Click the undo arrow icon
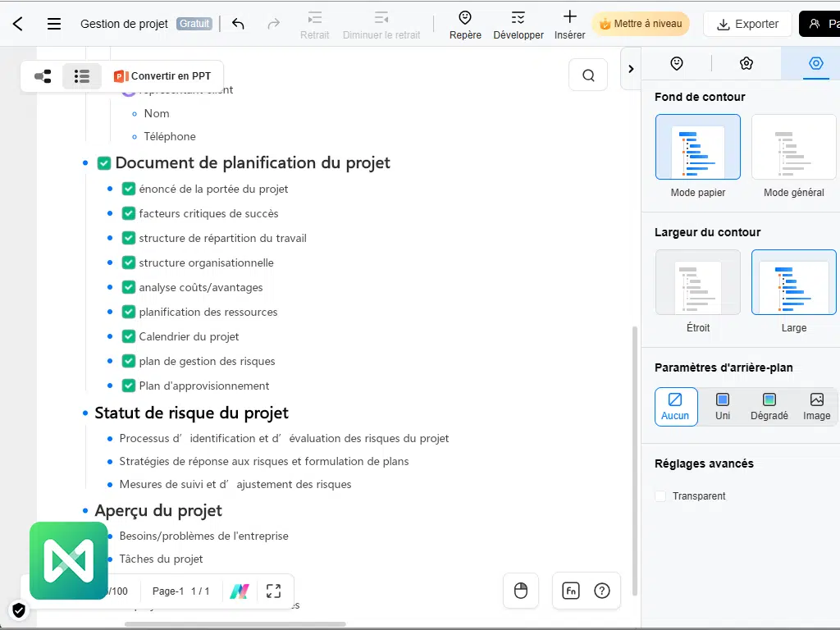 (238, 24)
